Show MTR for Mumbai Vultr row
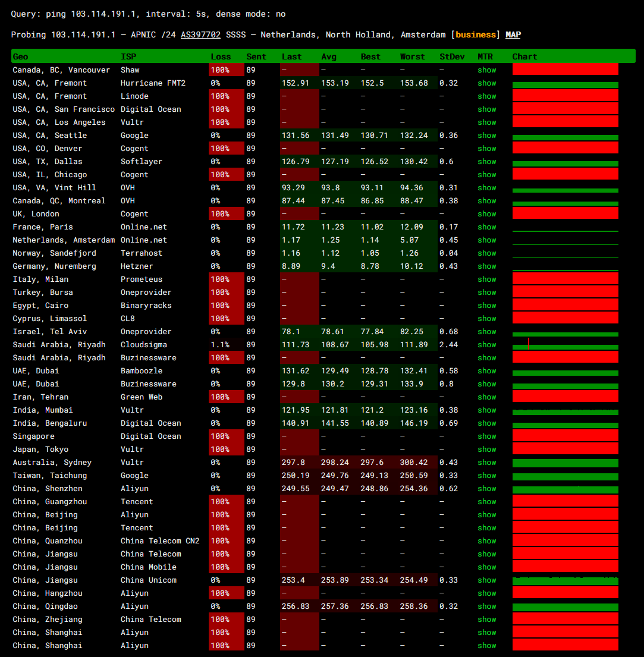 point(486,410)
